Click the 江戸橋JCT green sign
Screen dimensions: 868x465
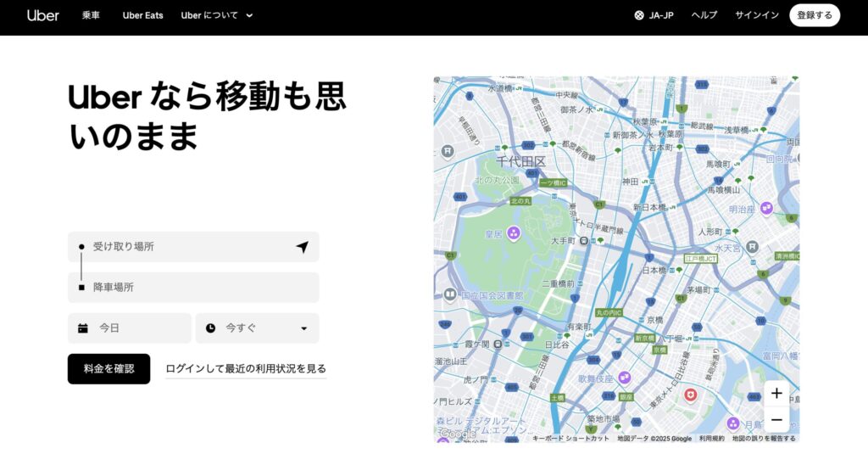[700, 259]
